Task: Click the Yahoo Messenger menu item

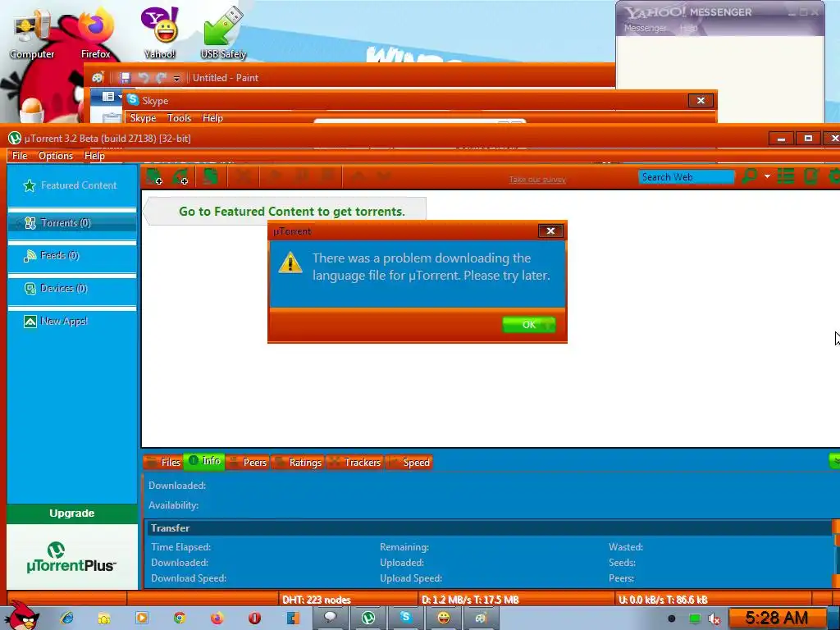Action: point(646,28)
